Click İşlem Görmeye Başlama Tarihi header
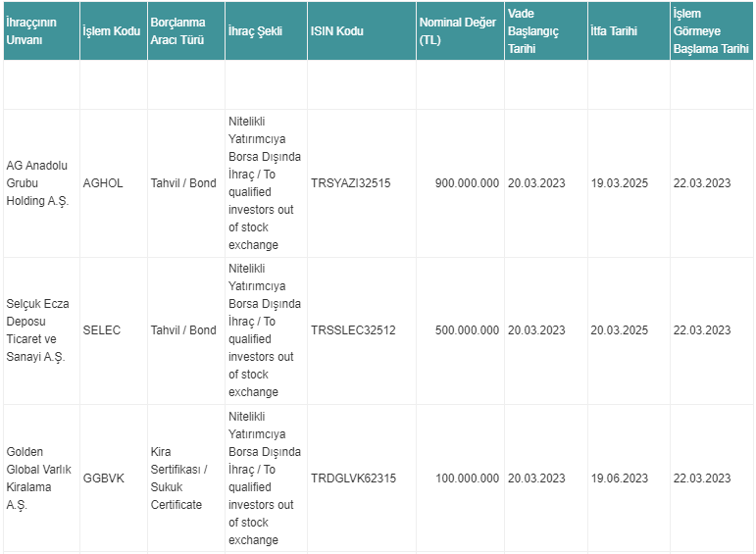The width and height of the screenshot is (756, 554). 711,30
